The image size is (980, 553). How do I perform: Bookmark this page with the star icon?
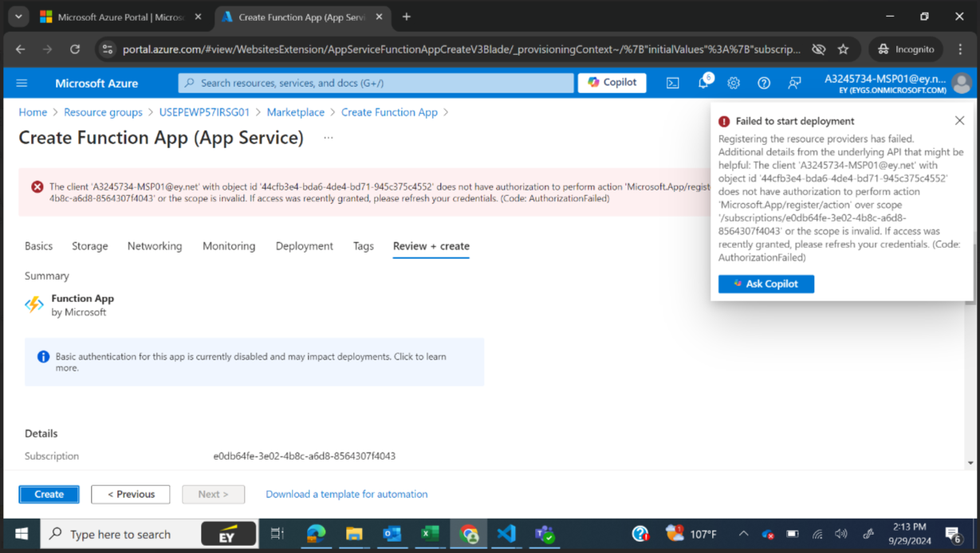(844, 49)
